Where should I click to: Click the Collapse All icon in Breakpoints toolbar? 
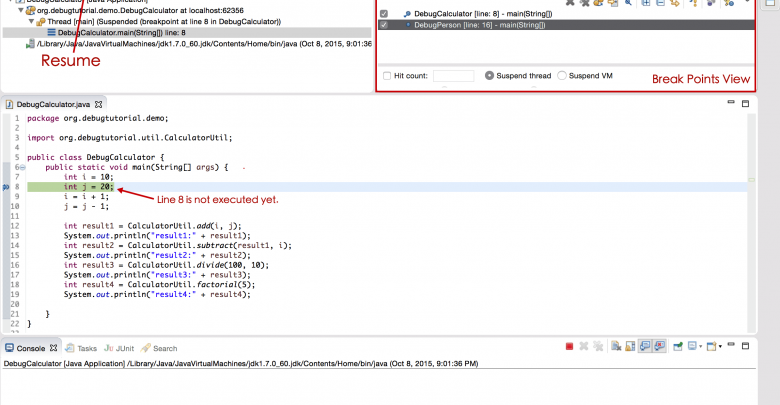pos(660,3)
